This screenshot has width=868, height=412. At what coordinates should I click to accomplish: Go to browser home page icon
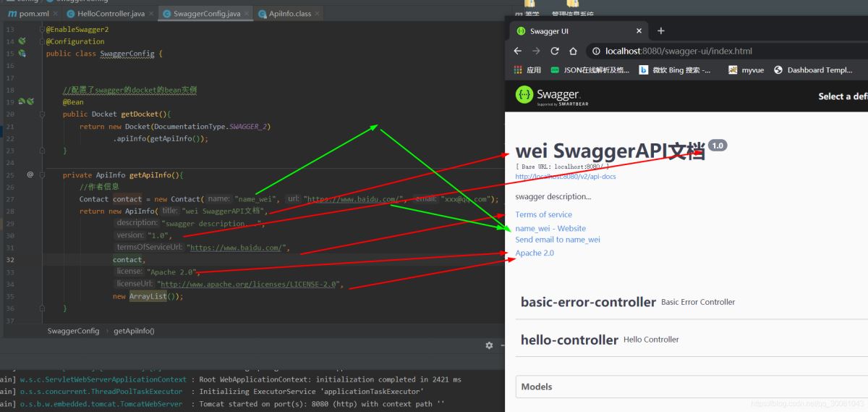(x=573, y=51)
